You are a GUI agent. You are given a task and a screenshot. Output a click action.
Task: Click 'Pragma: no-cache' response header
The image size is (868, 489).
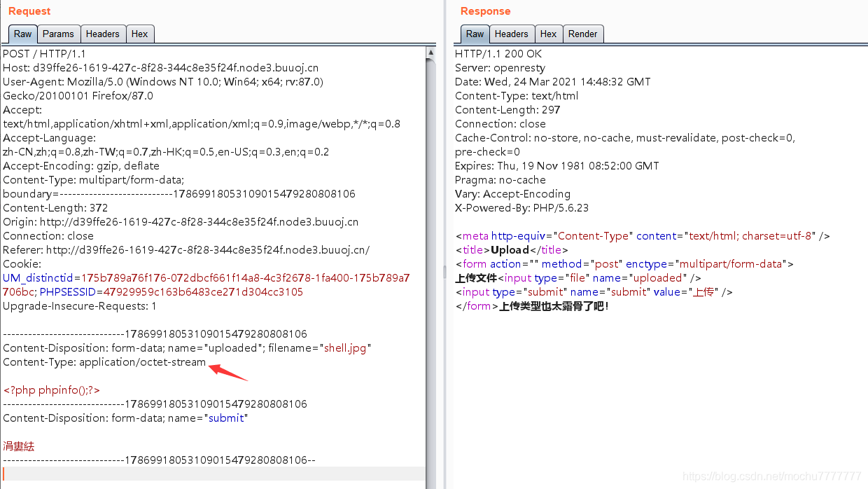click(500, 180)
